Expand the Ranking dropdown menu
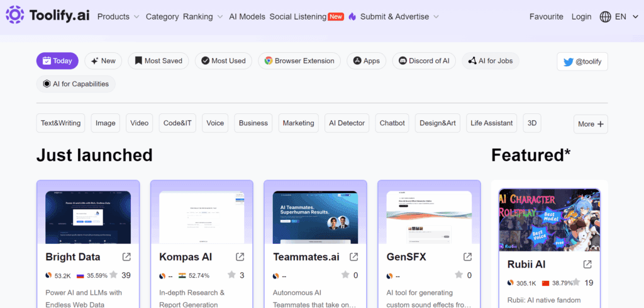Viewport: 644px width, 308px height. click(203, 17)
